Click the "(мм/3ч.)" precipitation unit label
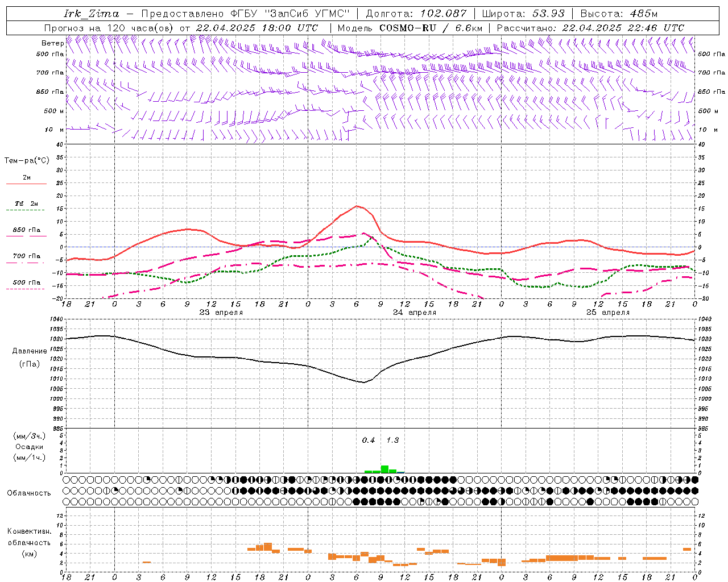 [30, 436]
